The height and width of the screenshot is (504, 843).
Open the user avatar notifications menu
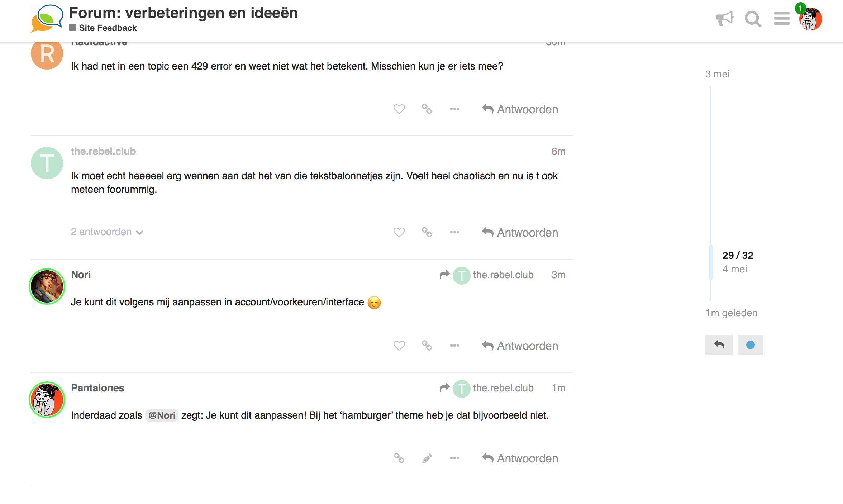click(x=810, y=19)
